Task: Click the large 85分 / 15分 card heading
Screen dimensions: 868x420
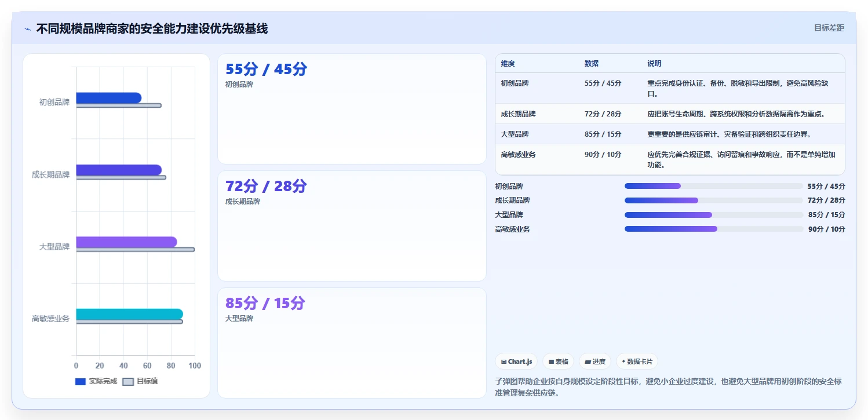Action: click(x=265, y=304)
